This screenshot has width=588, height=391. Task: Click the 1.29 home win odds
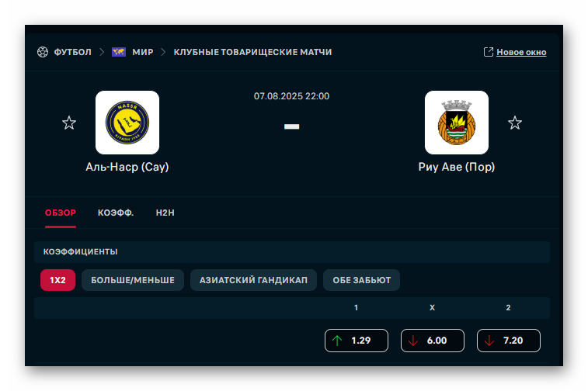click(357, 341)
